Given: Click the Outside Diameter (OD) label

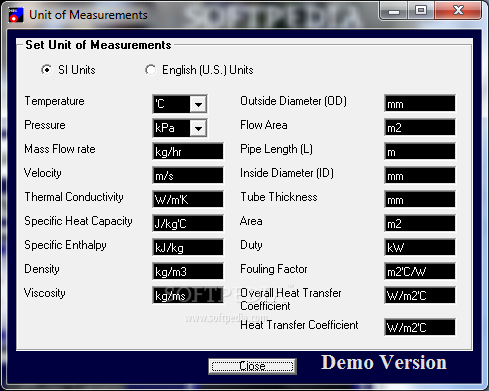Looking at the screenshot, I should click(293, 101).
